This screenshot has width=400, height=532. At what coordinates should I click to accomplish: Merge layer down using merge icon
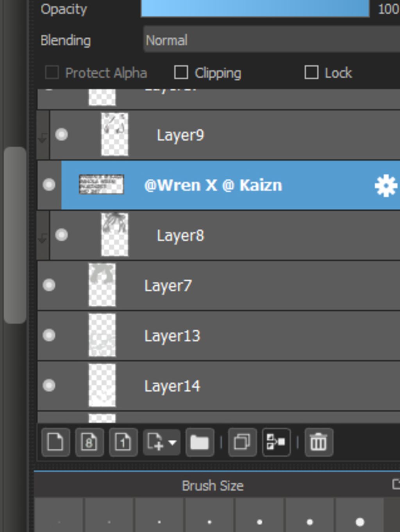coord(276,442)
